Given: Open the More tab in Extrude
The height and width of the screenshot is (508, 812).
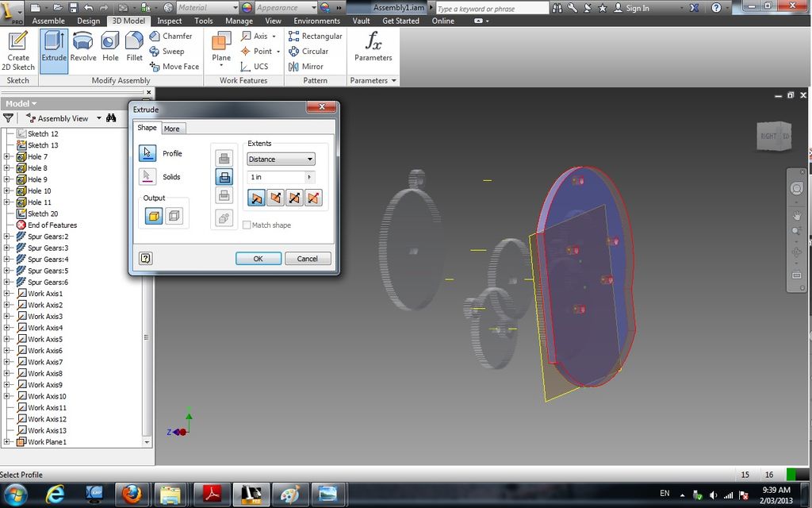Looking at the screenshot, I should pos(172,129).
